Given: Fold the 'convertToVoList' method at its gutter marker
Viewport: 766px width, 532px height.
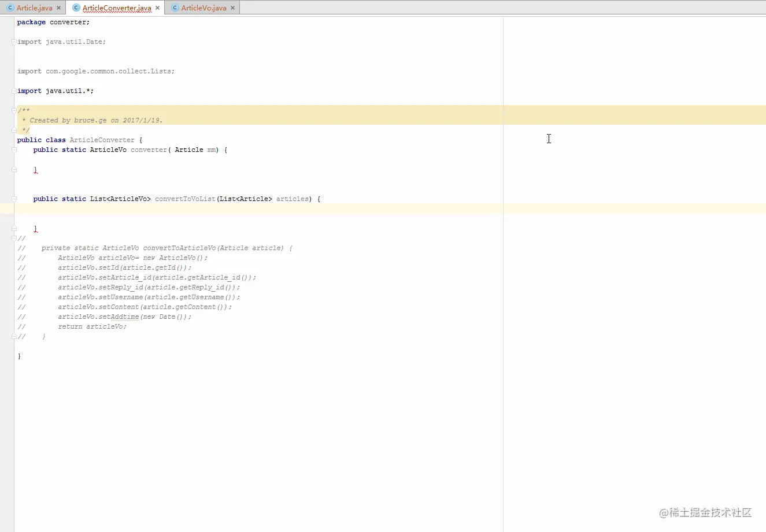Looking at the screenshot, I should (x=14, y=199).
